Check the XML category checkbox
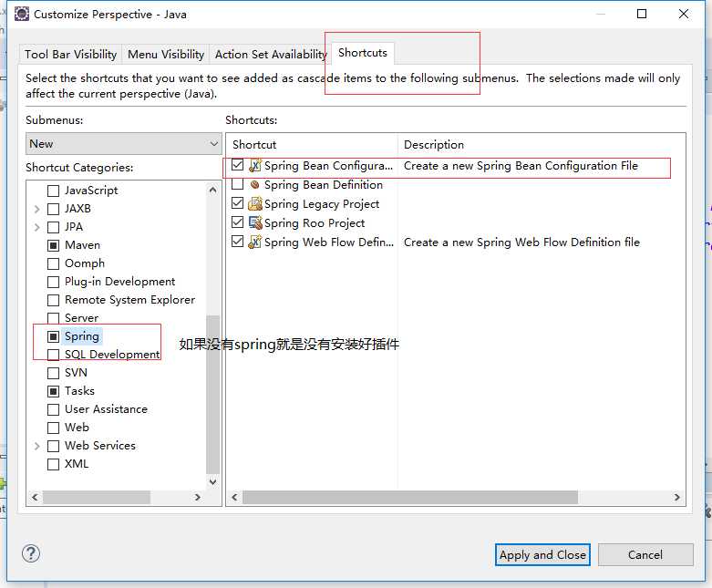Screen dimensions: 712x588 (53, 464)
